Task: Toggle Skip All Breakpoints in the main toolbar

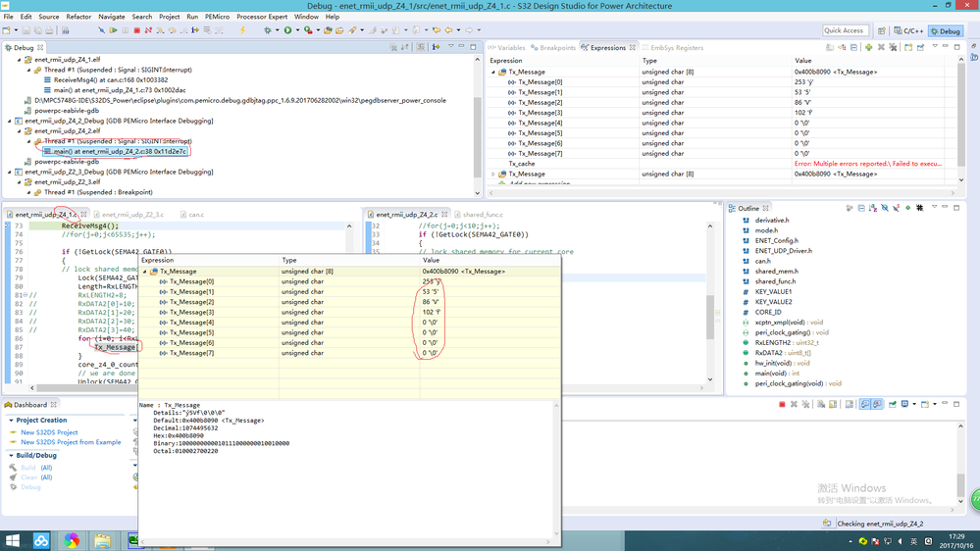Action: coord(101,30)
